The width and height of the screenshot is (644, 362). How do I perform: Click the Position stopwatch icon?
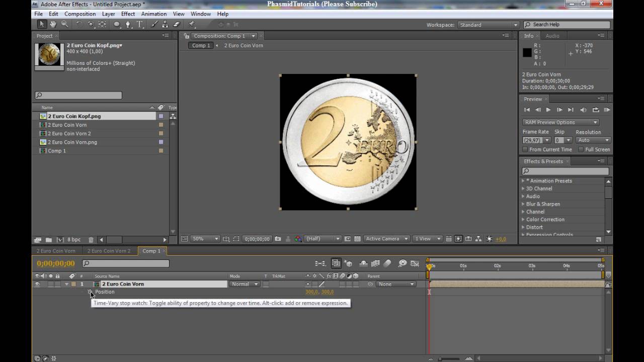click(x=90, y=292)
